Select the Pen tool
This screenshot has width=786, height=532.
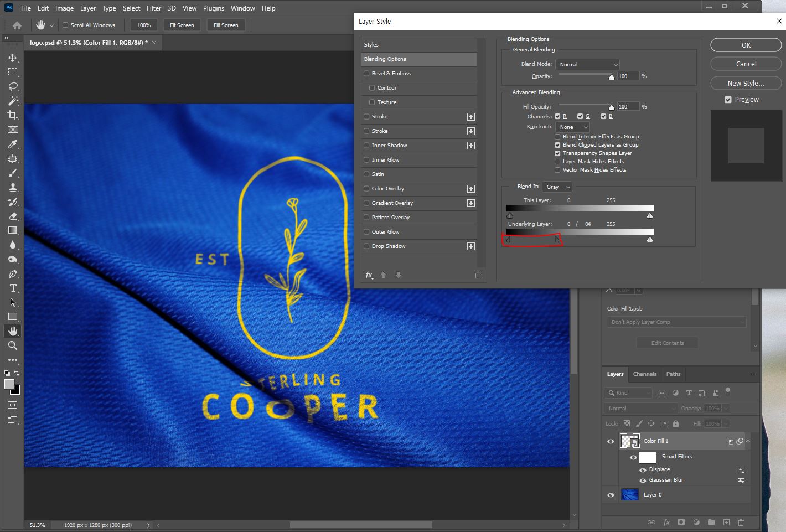[x=13, y=273]
